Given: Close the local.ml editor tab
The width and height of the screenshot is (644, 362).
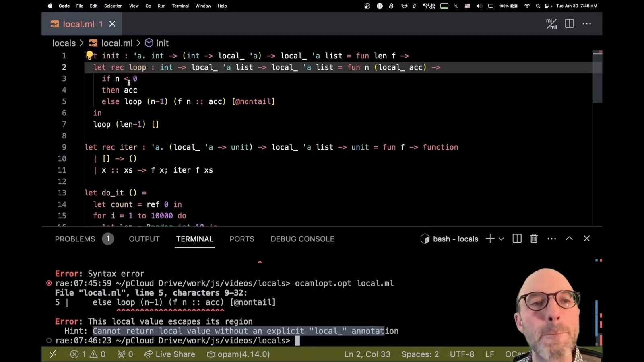Looking at the screenshot, I should click(x=112, y=24).
